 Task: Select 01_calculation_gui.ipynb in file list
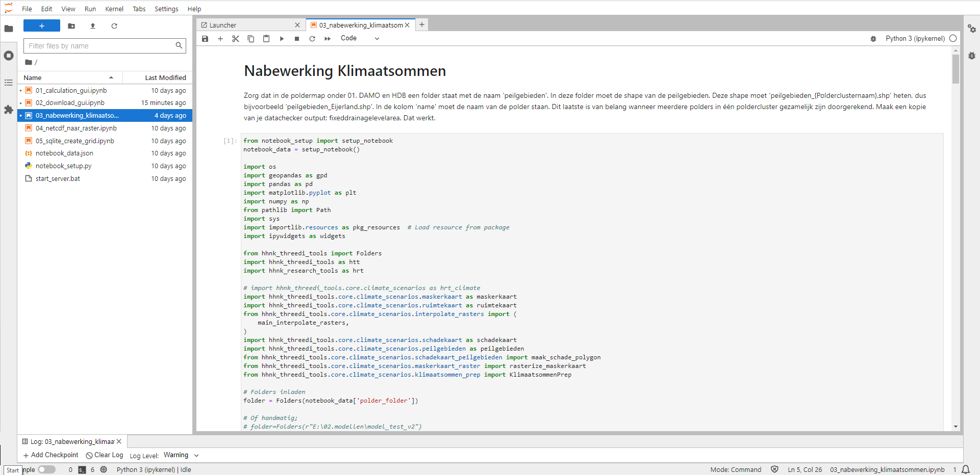coord(105,90)
